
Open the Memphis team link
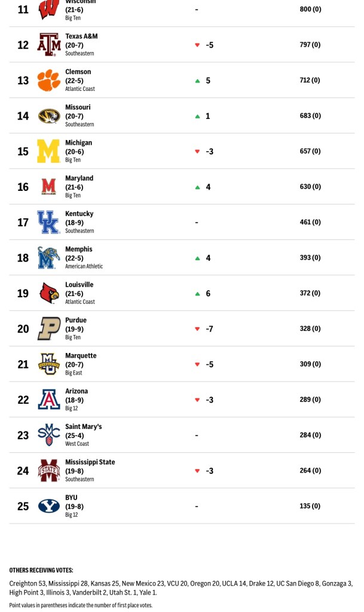(79, 249)
